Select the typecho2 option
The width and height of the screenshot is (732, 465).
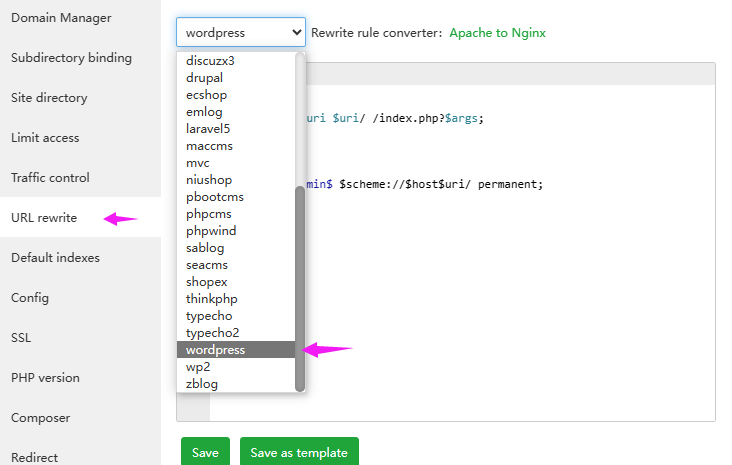point(212,332)
